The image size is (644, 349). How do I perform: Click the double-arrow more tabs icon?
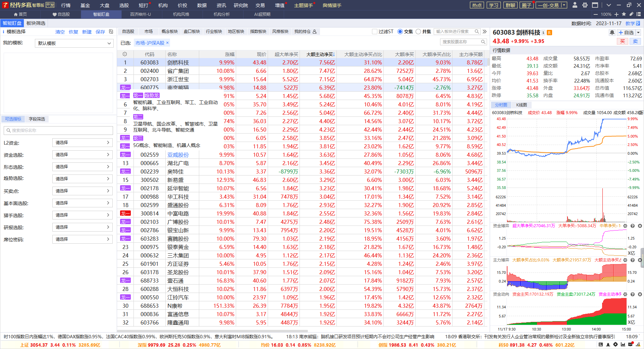click(485, 32)
